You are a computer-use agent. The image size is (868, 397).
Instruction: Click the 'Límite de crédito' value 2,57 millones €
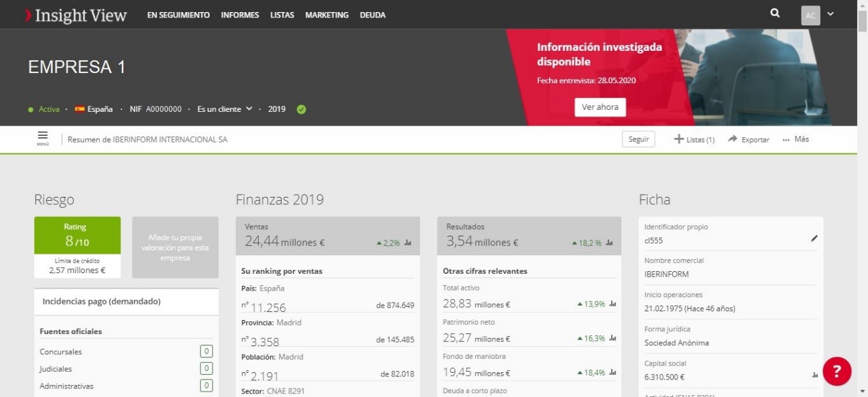click(x=77, y=270)
